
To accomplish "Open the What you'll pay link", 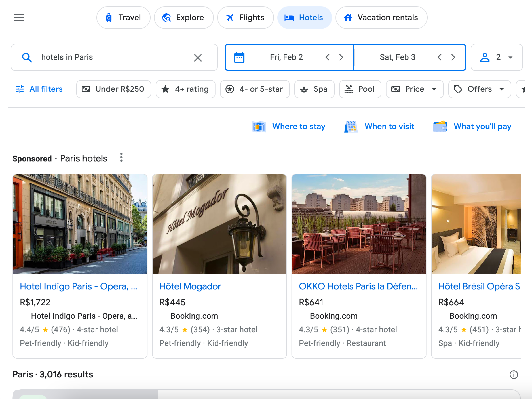I will [472, 126].
